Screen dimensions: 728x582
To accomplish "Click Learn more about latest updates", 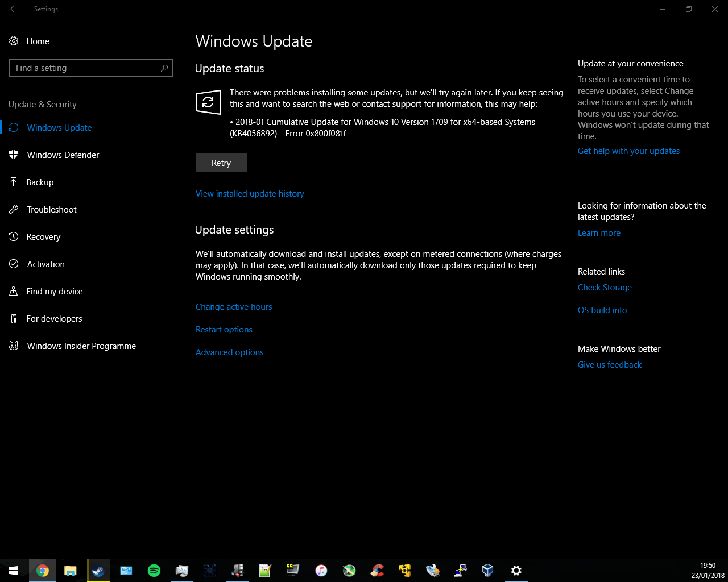I will (x=599, y=233).
